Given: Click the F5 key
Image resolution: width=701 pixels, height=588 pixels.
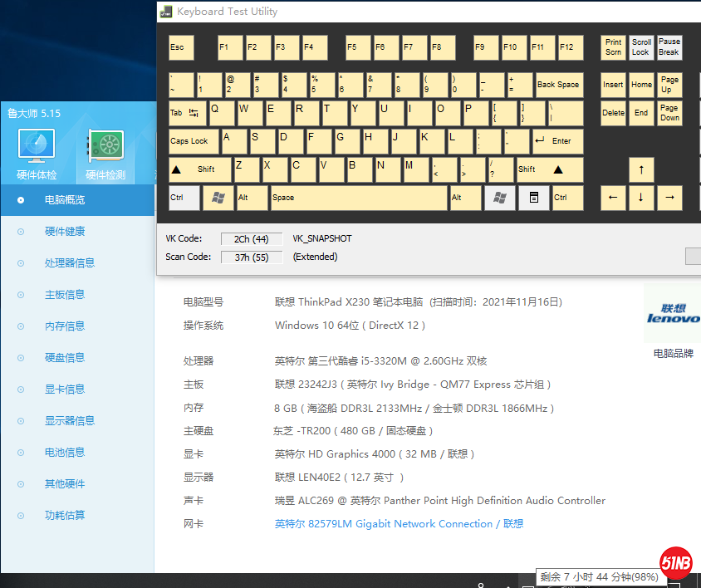Looking at the screenshot, I should 358,47.
